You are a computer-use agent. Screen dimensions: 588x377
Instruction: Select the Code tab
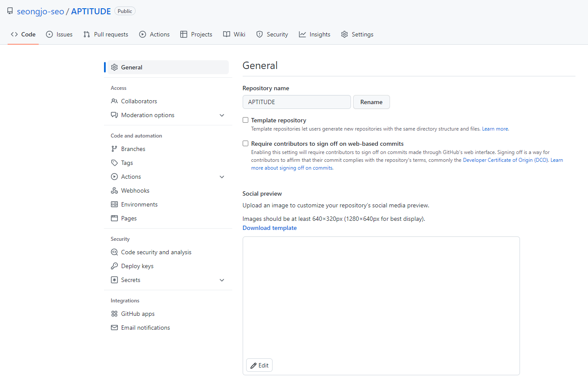tap(23, 34)
